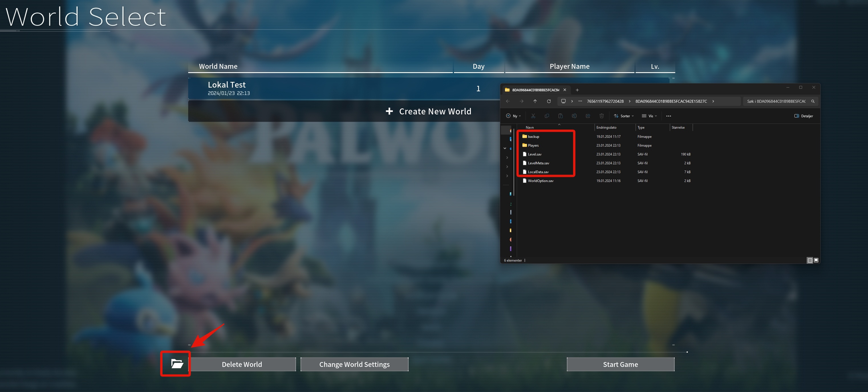Expand chevron after the last breadcrumb folder
This screenshot has height=392, width=868.
coord(713,101)
